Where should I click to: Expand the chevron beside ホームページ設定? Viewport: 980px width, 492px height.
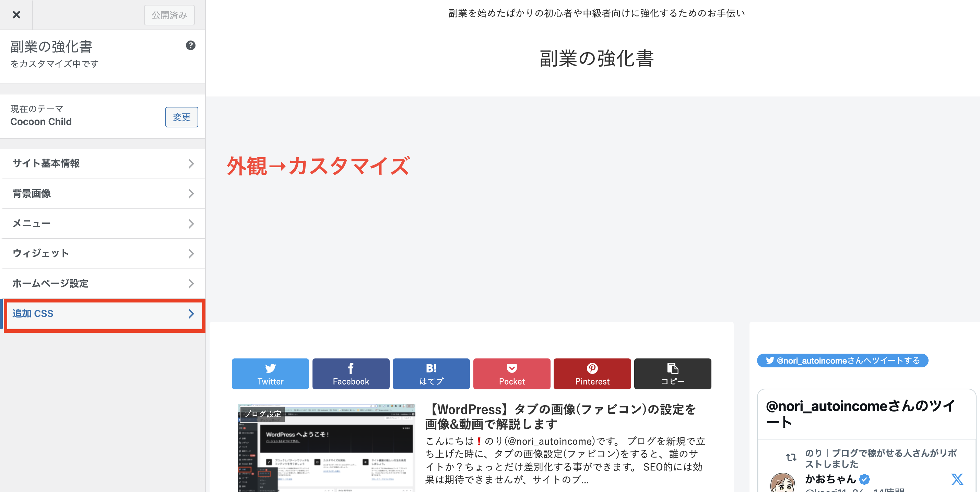tap(191, 284)
